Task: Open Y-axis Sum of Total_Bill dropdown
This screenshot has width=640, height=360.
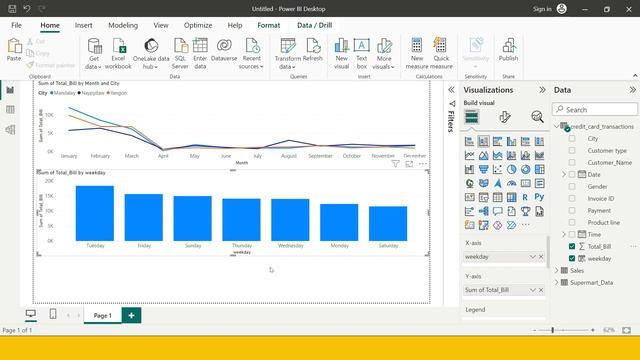Action: pos(532,290)
